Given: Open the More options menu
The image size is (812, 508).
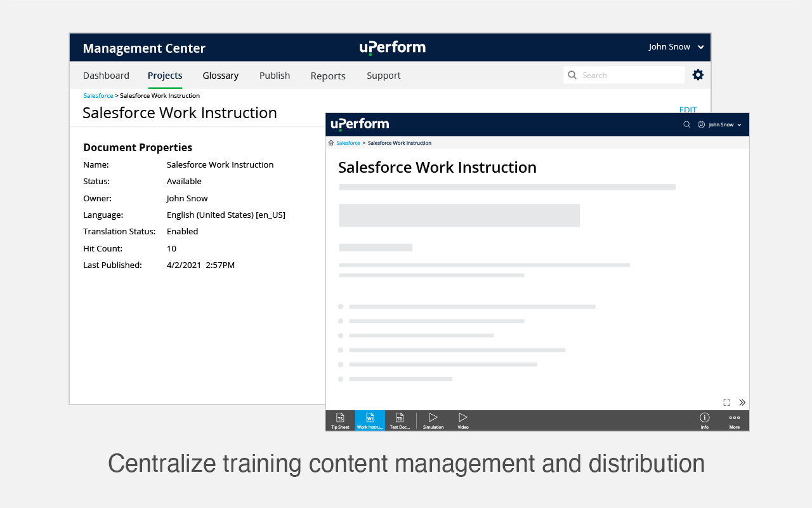Looking at the screenshot, I should pos(734,420).
